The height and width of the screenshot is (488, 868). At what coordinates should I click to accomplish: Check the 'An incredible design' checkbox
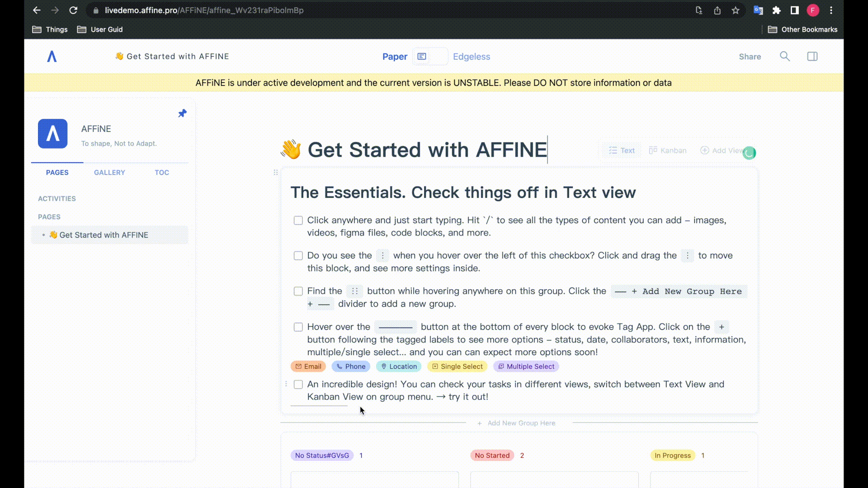(x=298, y=385)
